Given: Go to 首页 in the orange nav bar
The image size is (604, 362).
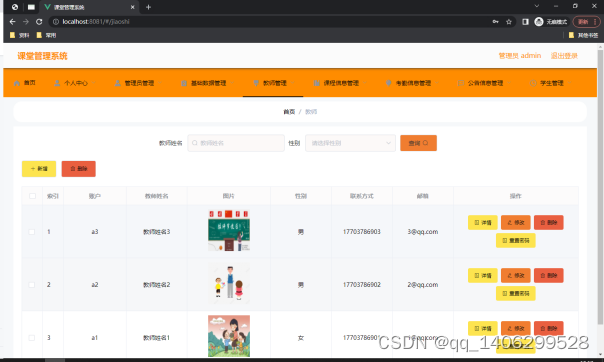Looking at the screenshot, I should tap(25, 83).
